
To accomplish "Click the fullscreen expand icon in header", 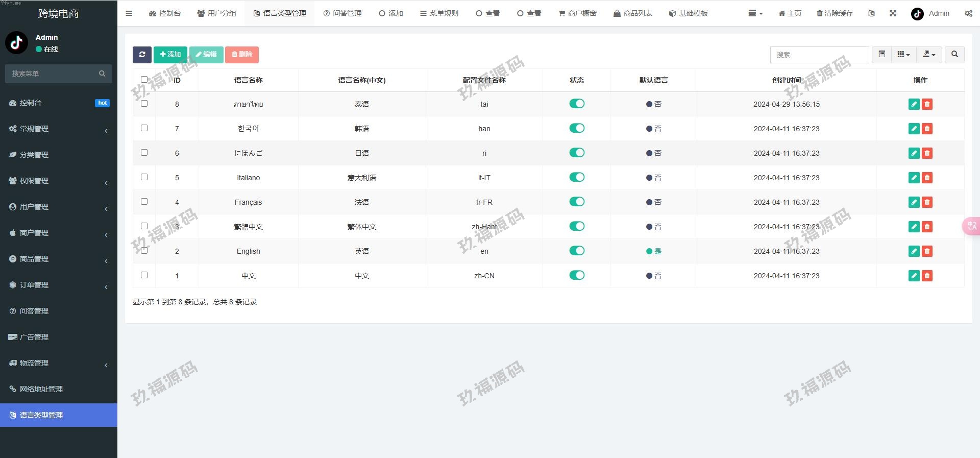I will click(893, 13).
